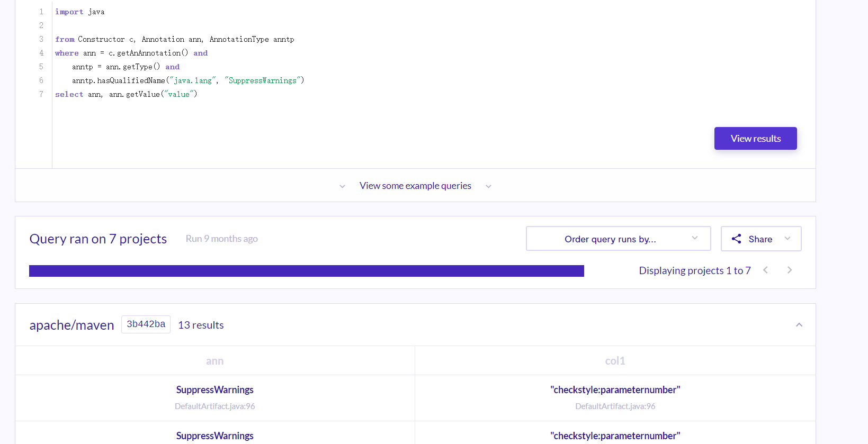This screenshot has width=868, height=444.
Task: Collapse the apache/maven results section
Action: tap(799, 325)
